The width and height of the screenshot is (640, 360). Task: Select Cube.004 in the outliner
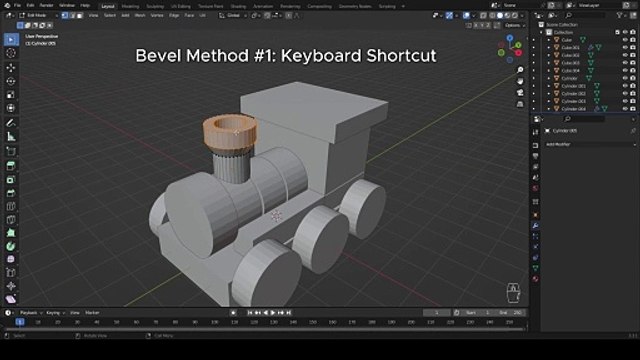click(x=570, y=71)
